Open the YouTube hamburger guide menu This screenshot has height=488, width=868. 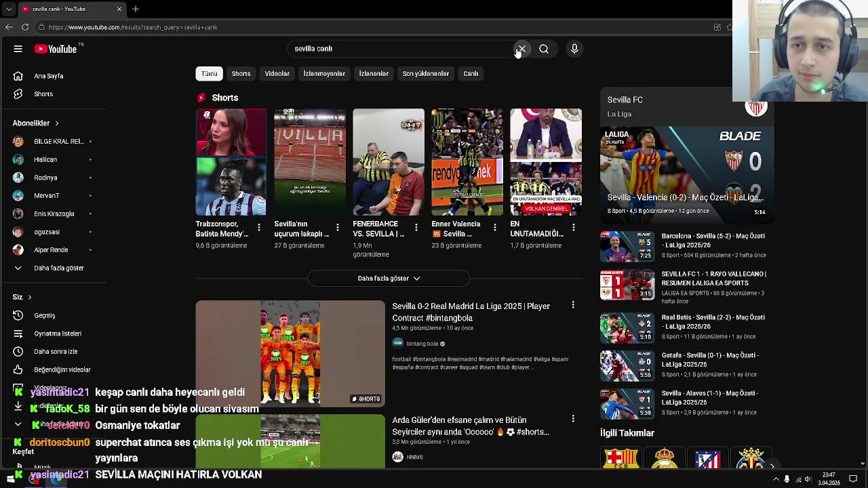pos(18,49)
